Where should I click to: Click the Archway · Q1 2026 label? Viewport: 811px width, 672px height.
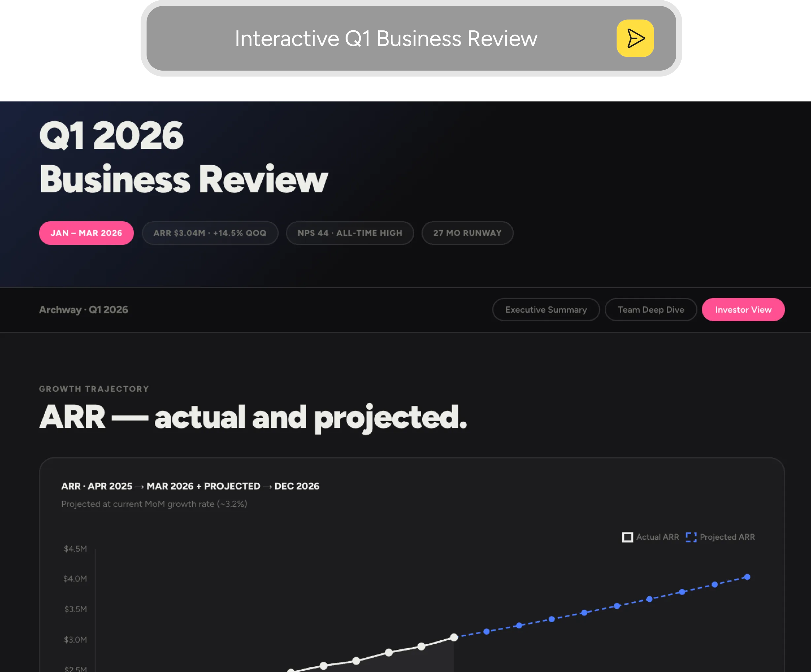(84, 309)
